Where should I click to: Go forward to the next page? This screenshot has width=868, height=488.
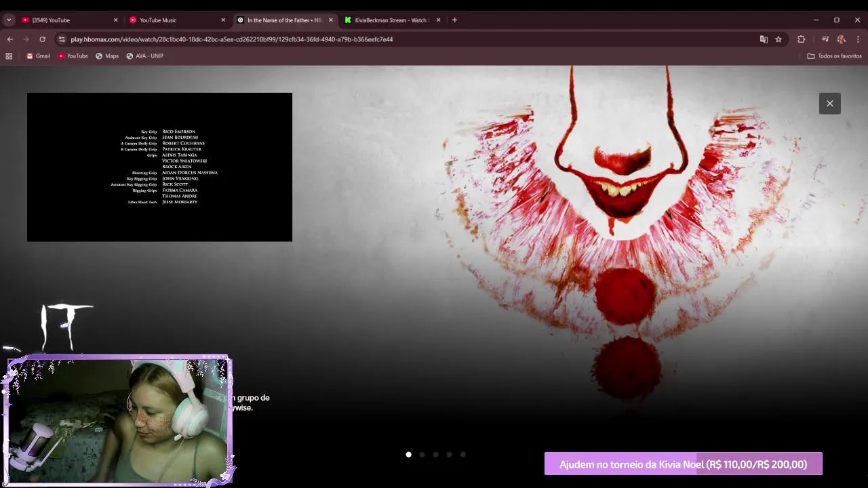click(26, 39)
